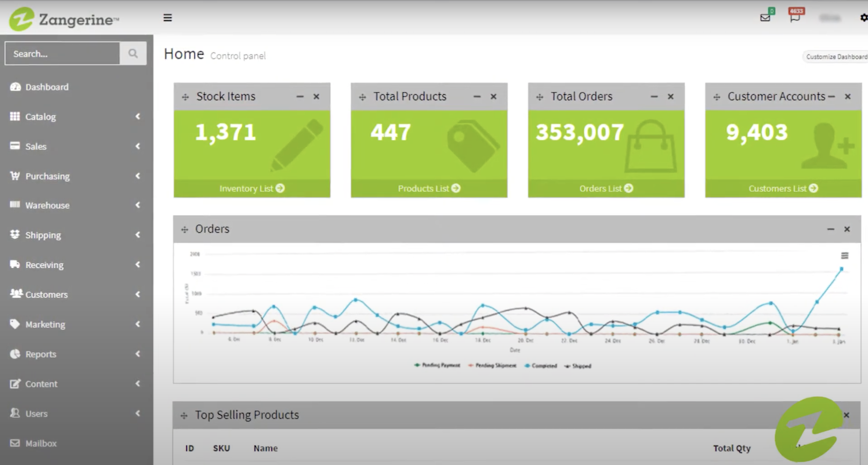Open the mail envelope notifications icon
Screen dimensions: 868x465
(765, 17)
